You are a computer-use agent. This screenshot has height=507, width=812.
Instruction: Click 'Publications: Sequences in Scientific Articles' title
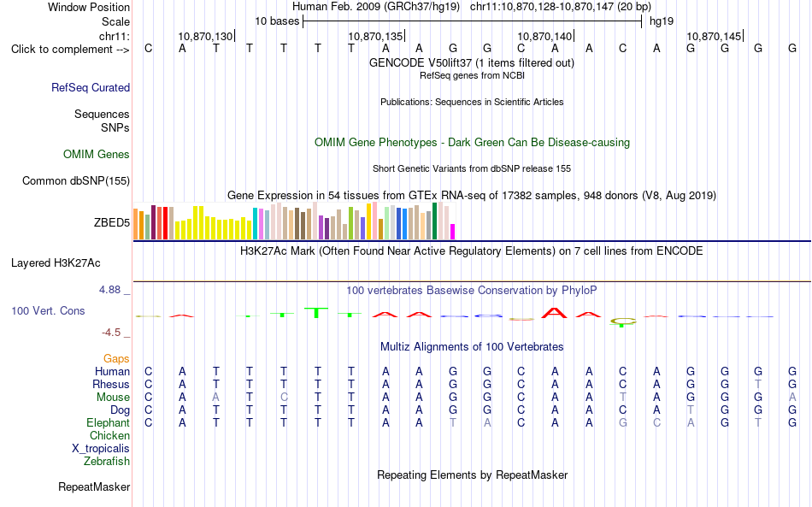point(472,102)
